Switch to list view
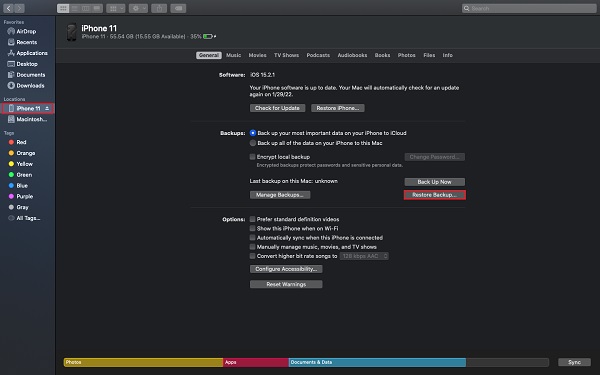The image size is (600, 375). [75, 8]
